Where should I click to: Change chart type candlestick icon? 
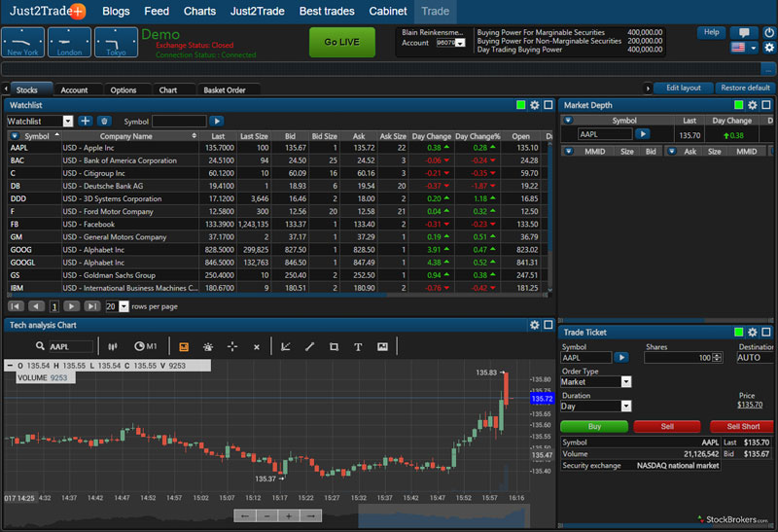point(113,346)
